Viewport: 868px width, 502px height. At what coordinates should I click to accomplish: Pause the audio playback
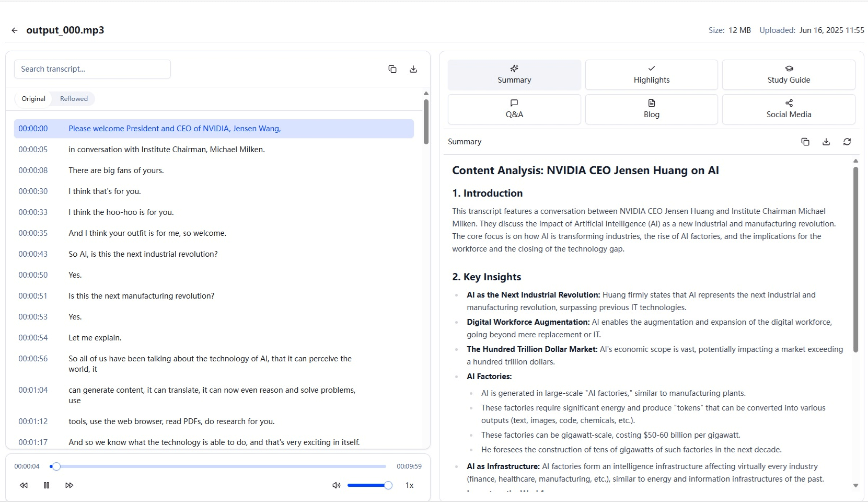(x=47, y=485)
